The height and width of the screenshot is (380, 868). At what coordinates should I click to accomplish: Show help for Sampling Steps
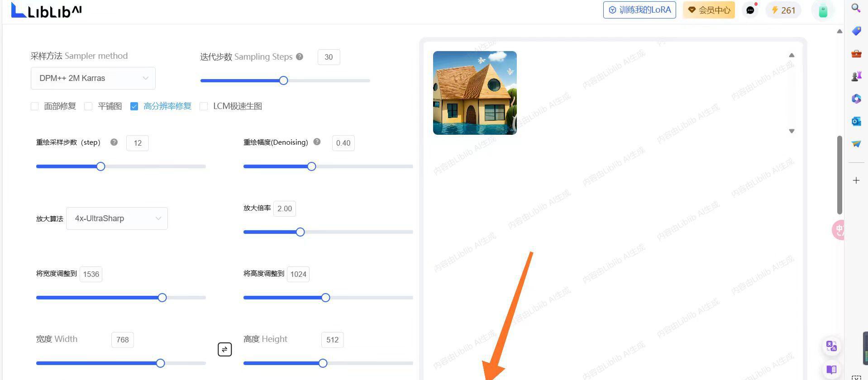tap(300, 57)
